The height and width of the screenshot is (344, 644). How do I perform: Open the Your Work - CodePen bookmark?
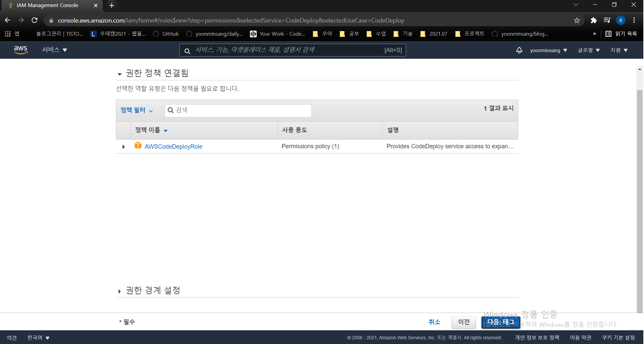277,34
